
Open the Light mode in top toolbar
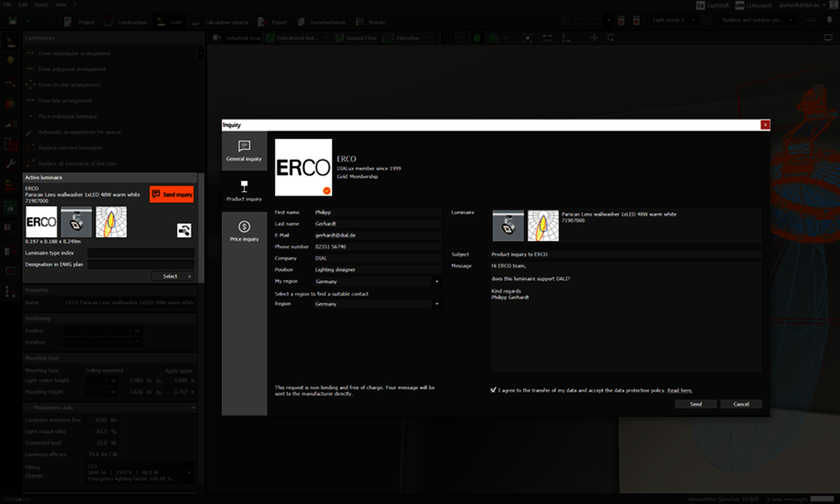point(169,22)
